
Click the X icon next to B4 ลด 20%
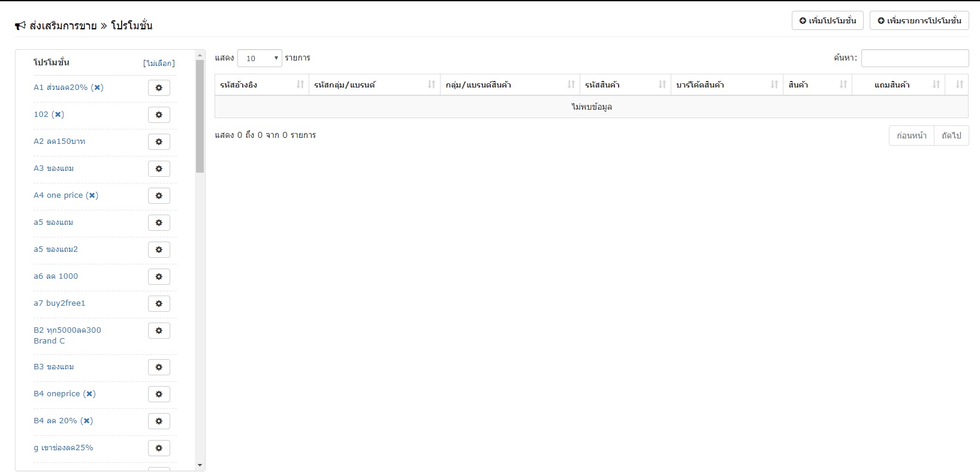[87, 421]
